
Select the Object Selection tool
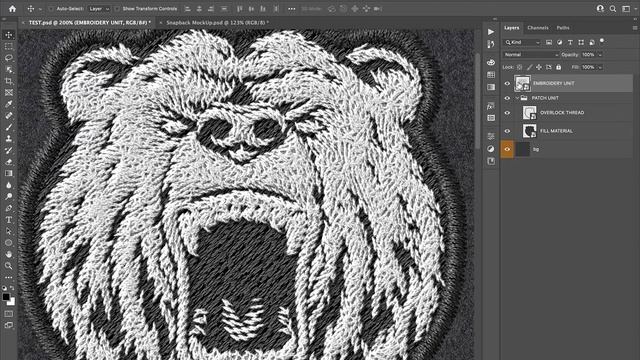click(9, 70)
